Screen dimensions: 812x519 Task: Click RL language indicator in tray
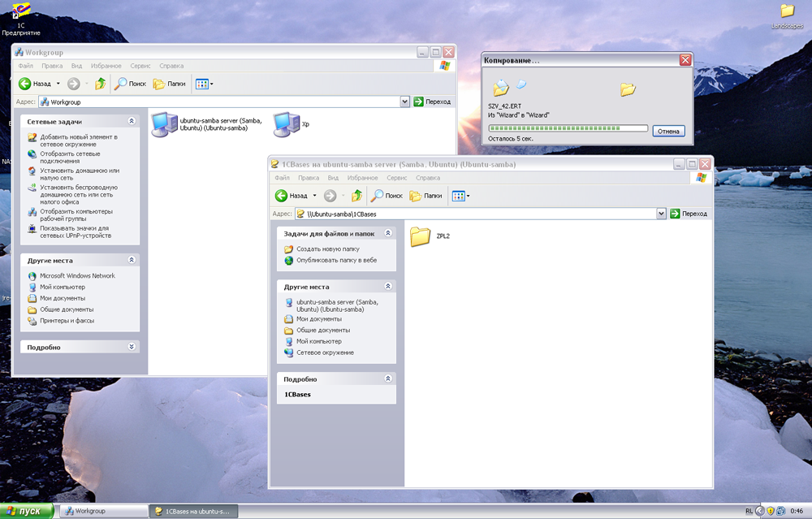749,511
